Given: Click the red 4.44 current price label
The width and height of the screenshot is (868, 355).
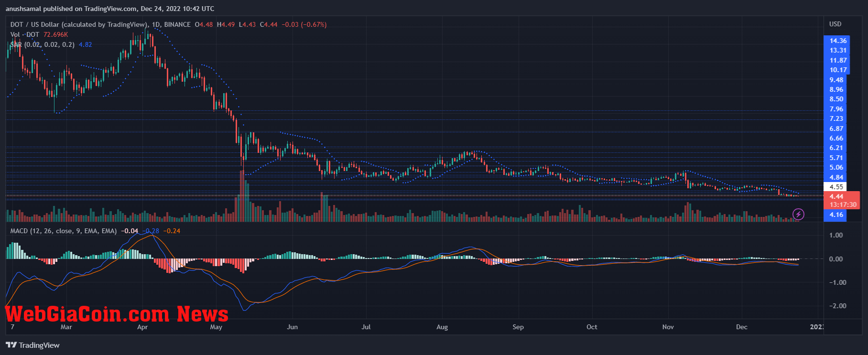Looking at the screenshot, I should 836,196.
